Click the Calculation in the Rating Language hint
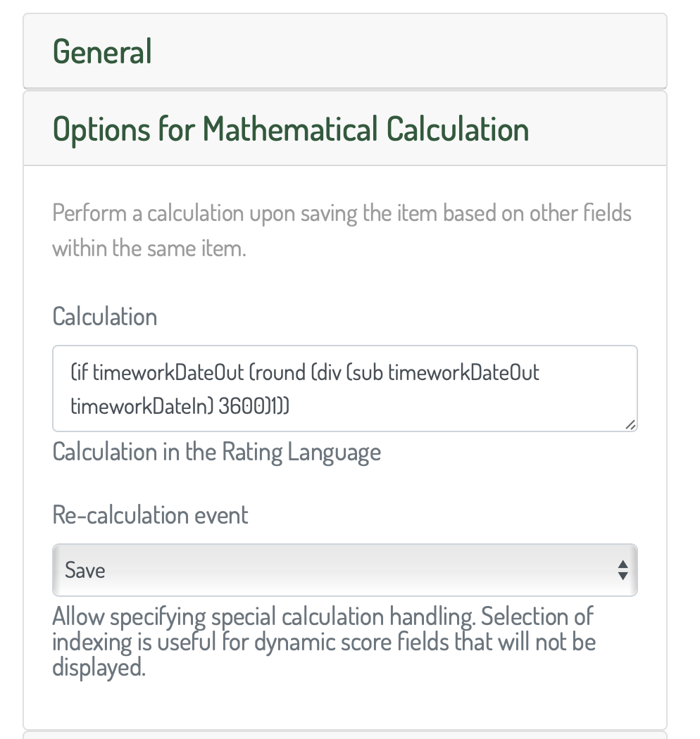Image resolution: width=700 pixels, height=739 pixels. click(x=216, y=453)
